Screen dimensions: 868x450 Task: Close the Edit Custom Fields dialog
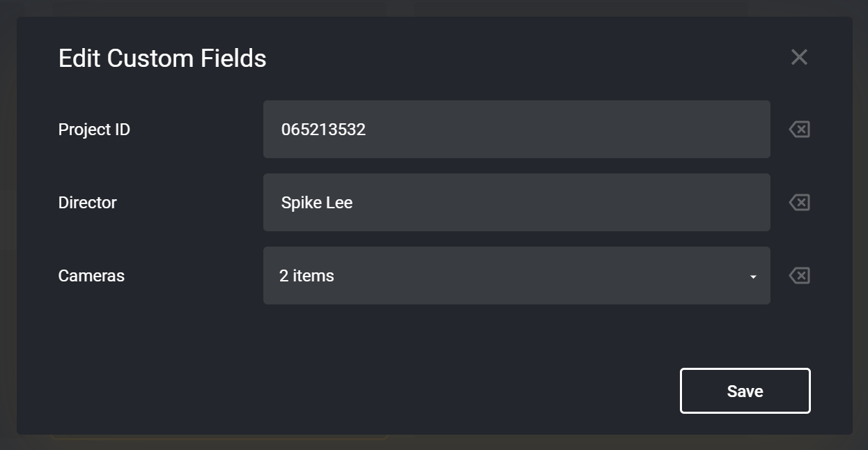coord(799,57)
